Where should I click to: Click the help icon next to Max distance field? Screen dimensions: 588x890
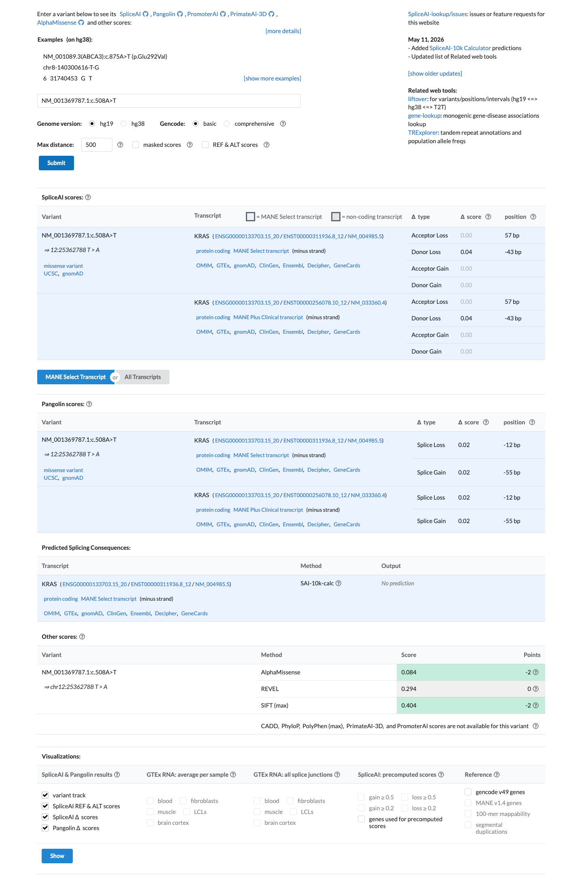[x=120, y=145]
